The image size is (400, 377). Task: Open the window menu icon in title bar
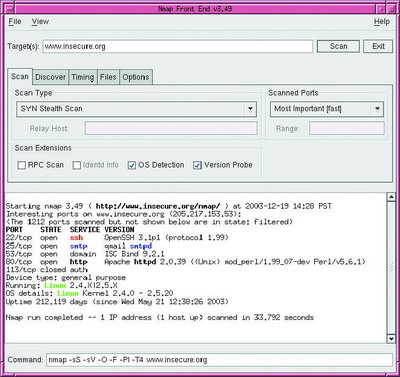point(10,8)
